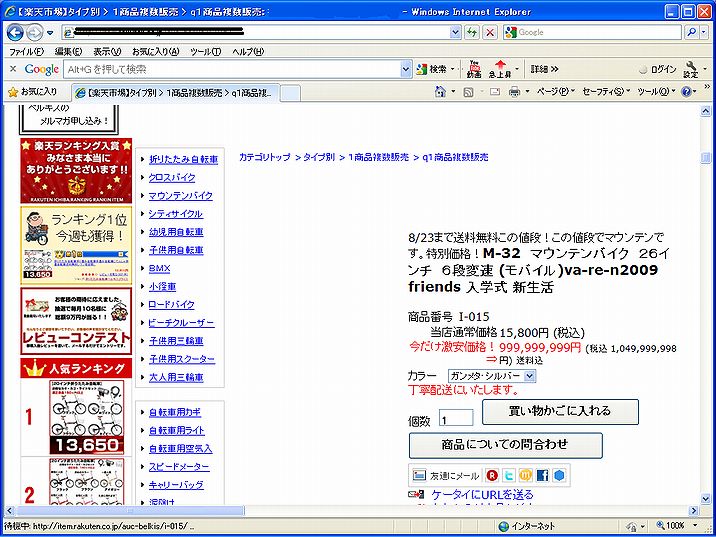Go back with the browser Back arrow
Viewport: 716px width, 537px height.
(15, 32)
